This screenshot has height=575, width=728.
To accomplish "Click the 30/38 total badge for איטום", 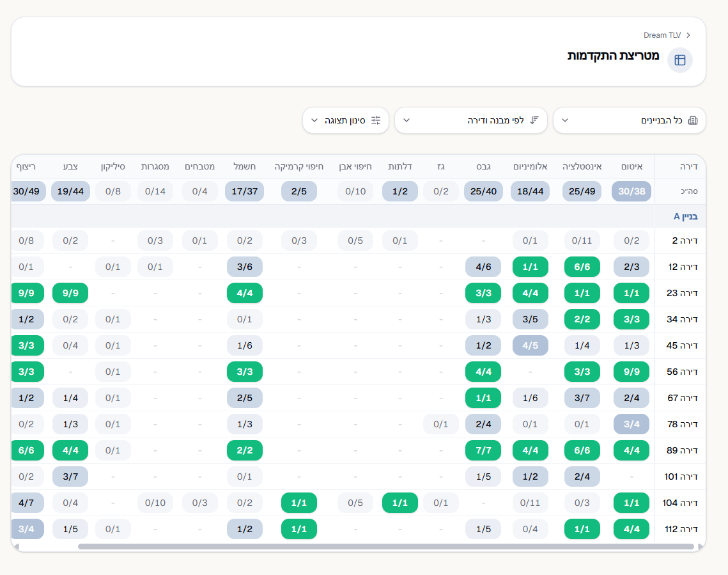I will click(x=631, y=191).
